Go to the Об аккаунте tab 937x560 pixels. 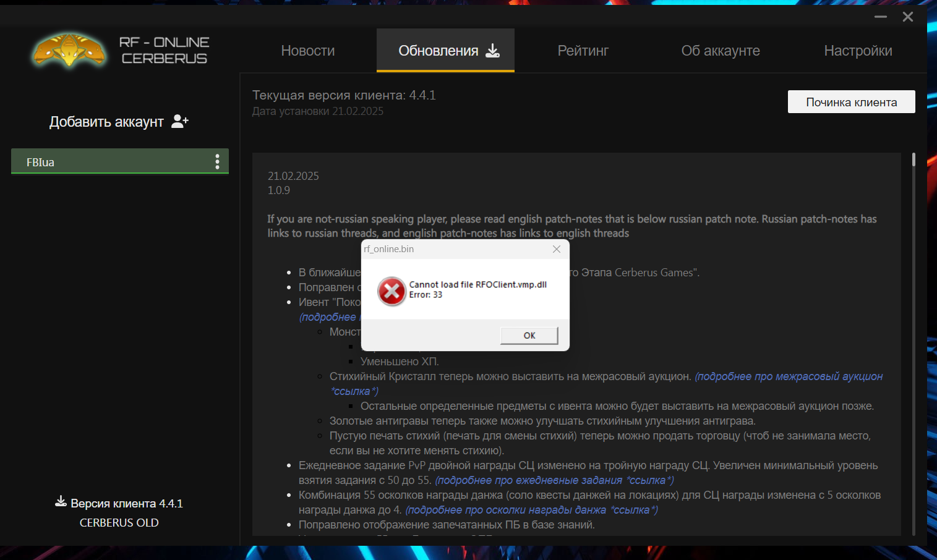click(x=721, y=51)
